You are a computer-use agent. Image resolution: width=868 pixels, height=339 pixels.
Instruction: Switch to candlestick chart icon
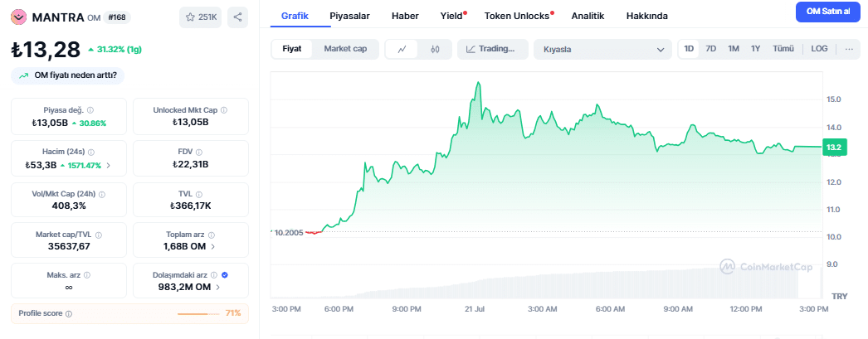click(x=435, y=49)
